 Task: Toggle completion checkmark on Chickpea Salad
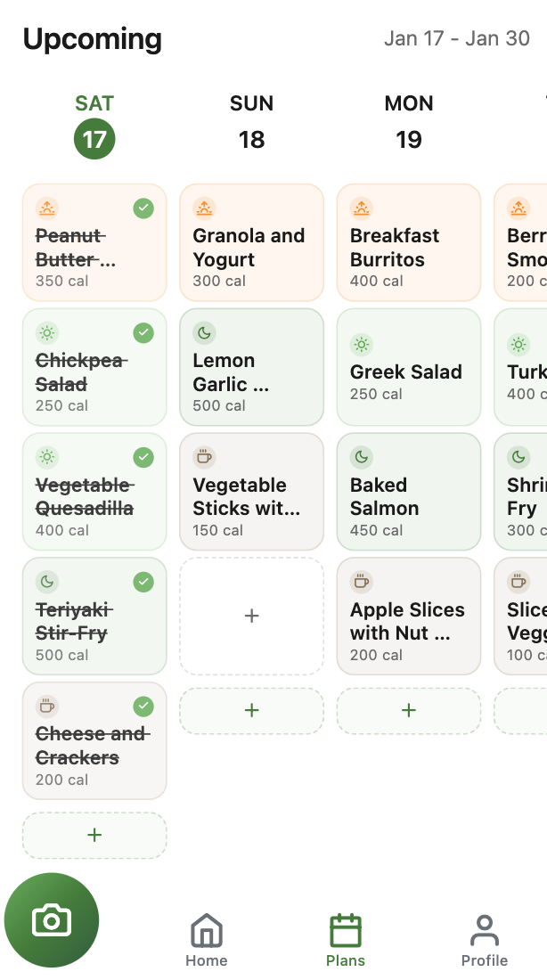143,332
